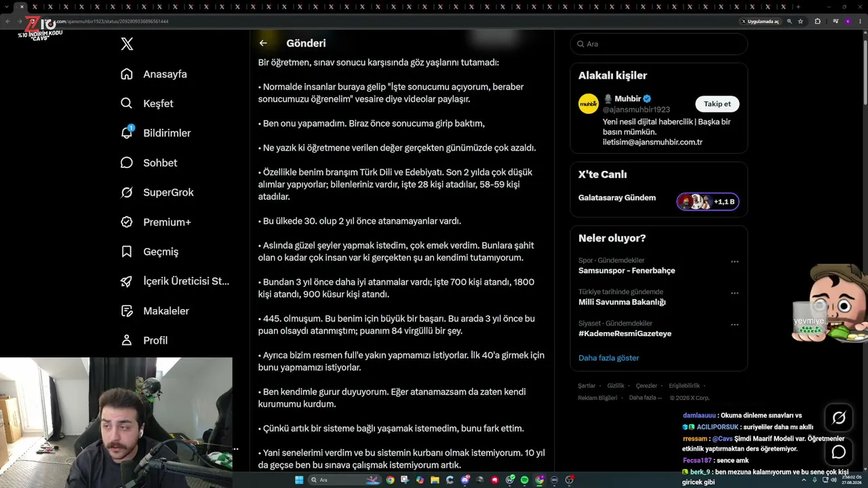Image resolution: width=868 pixels, height=488 pixels.
Task: Open Spotify in the taskbar
Action: (x=524, y=480)
